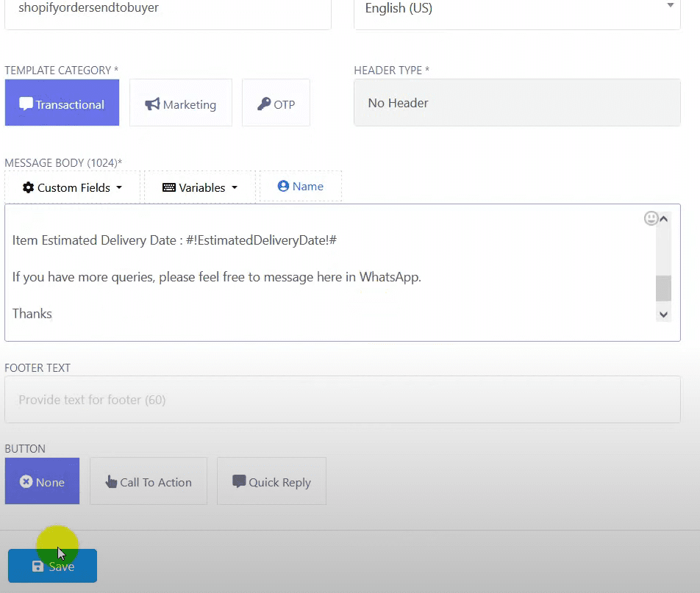The height and width of the screenshot is (593, 700).
Task: Select the None button option
Action: [42, 482]
